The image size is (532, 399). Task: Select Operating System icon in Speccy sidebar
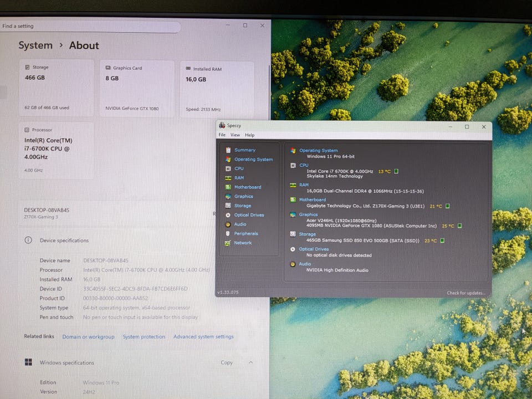(228, 159)
